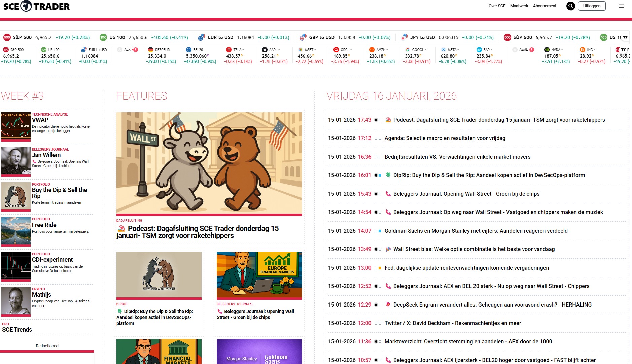This screenshot has height=364, width=632.
Task: Click the ORCL logo in ticker row
Action: 336,50
